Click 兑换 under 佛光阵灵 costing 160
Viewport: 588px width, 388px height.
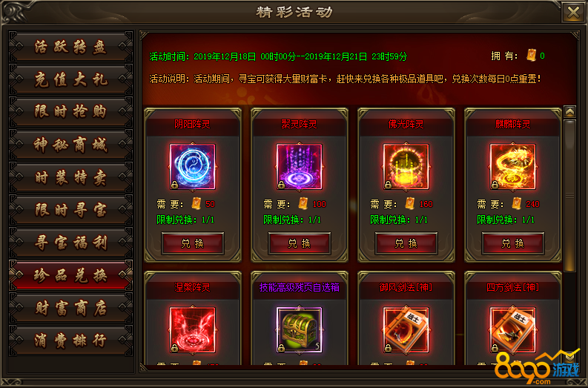pyautogui.click(x=406, y=243)
